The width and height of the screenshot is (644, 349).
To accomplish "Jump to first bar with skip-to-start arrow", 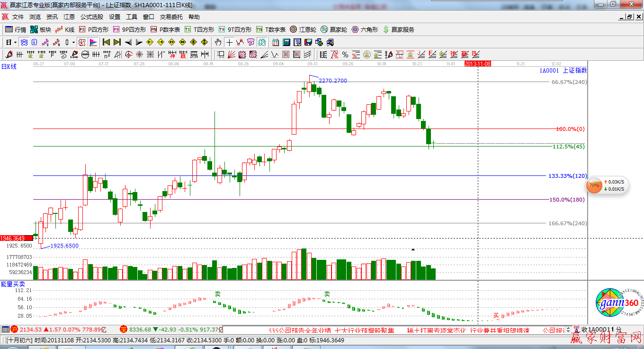I will click(106, 42).
